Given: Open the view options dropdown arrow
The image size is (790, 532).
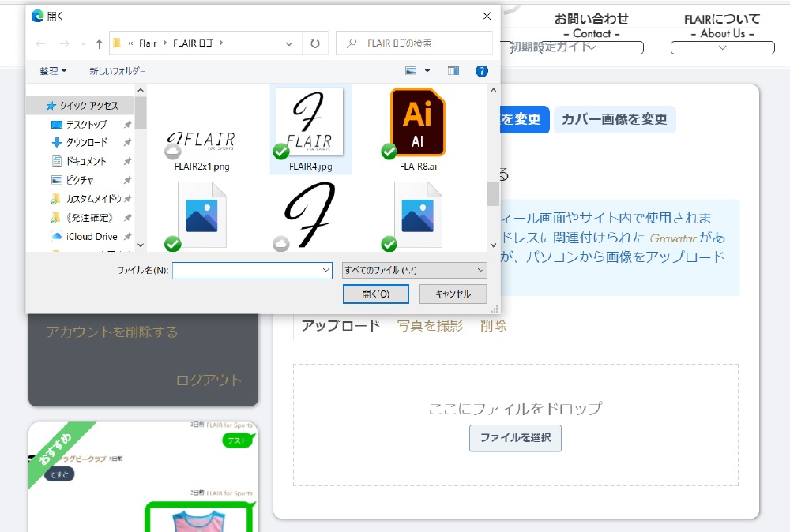Looking at the screenshot, I should 427,71.
